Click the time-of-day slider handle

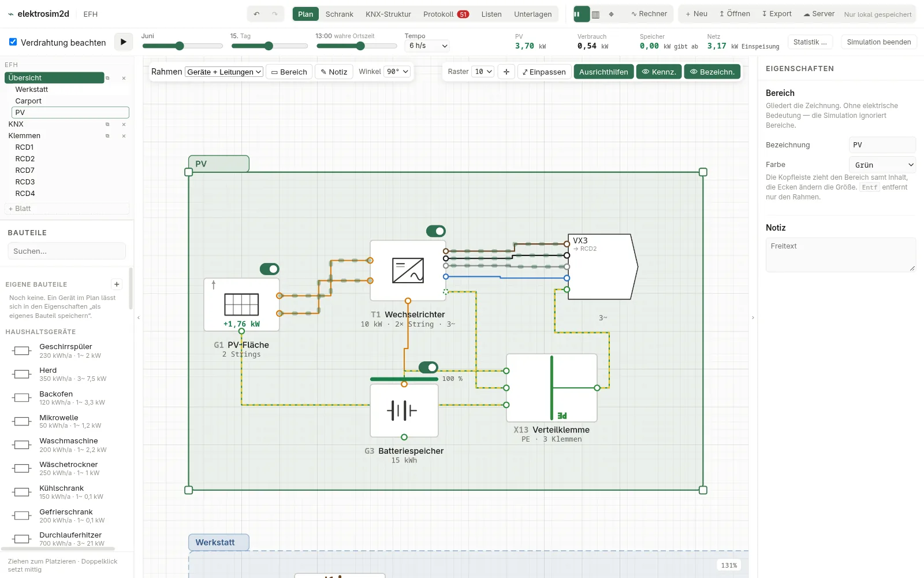(x=360, y=46)
